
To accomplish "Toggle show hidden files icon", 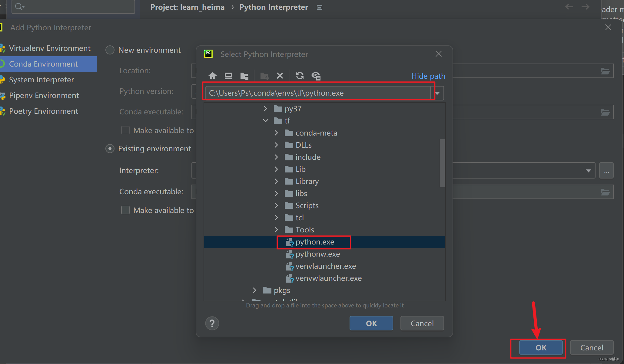I will pos(316,76).
